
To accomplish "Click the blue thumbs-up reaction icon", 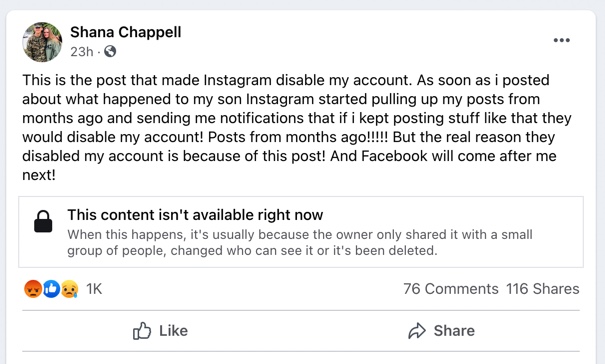I will click(51, 289).
